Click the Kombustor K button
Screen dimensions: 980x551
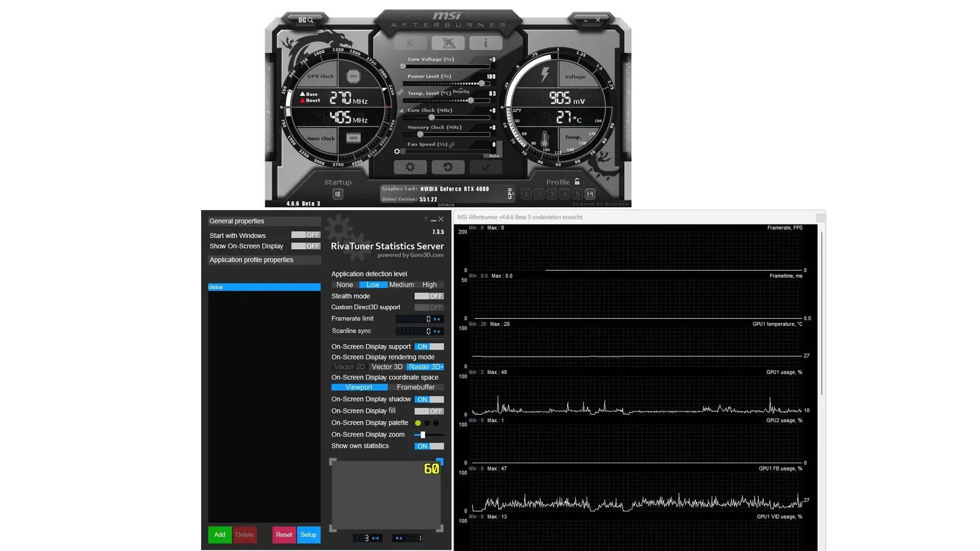coord(410,43)
